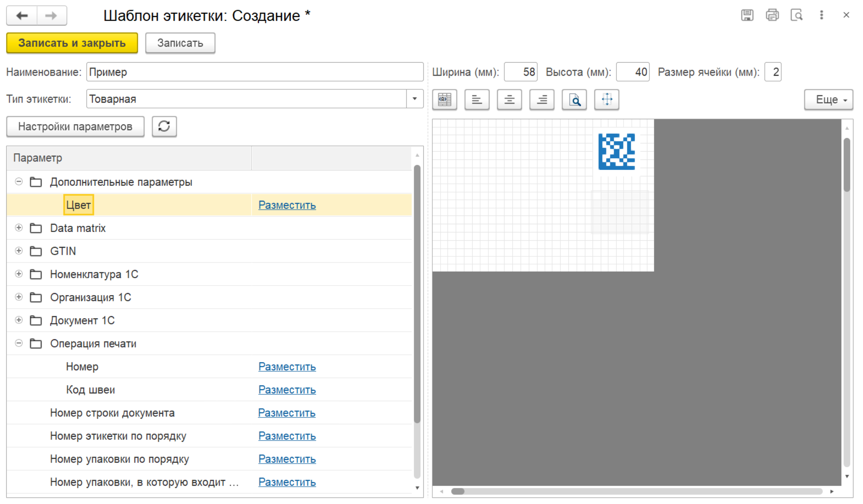Screen dimensions: 863x504
Task: Collapse the Операция печати group
Action: pos(19,343)
